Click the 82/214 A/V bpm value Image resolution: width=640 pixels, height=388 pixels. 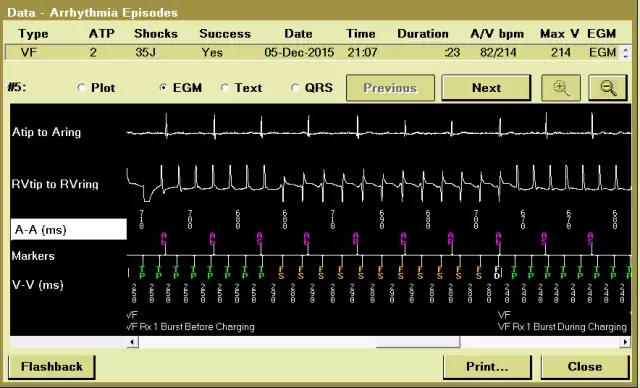[x=498, y=53]
